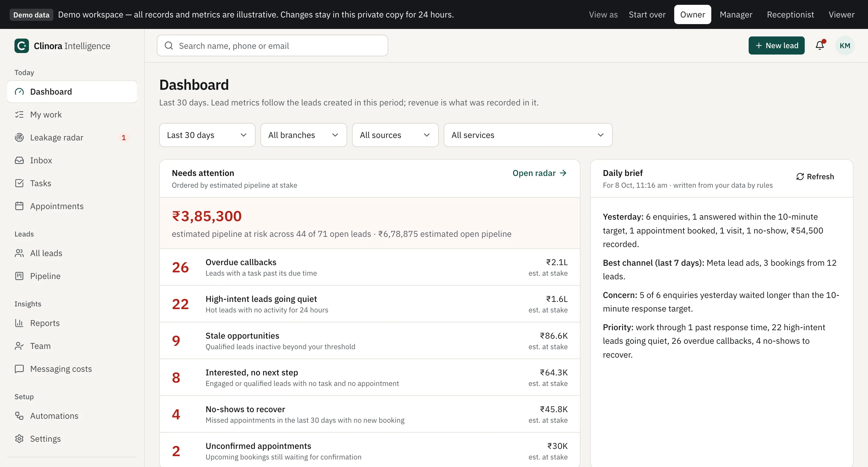
Task: Click the Settings gear icon
Action: (19, 439)
